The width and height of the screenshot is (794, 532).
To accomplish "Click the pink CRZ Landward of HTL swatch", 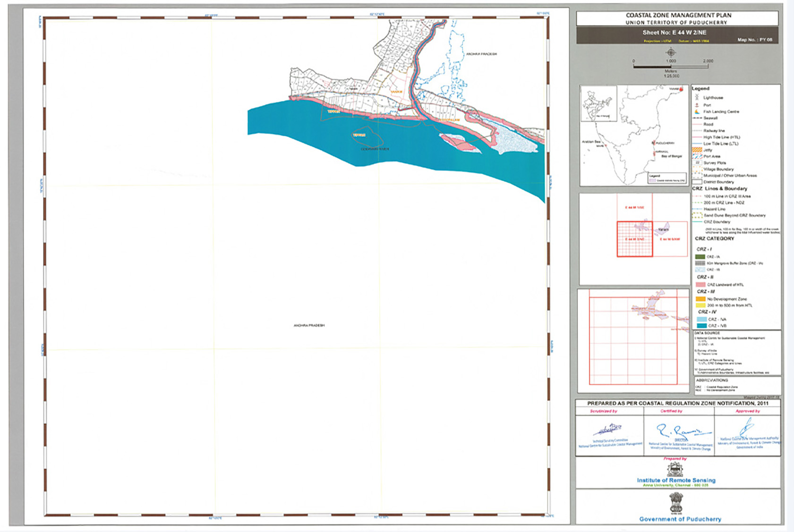I will coord(700,285).
